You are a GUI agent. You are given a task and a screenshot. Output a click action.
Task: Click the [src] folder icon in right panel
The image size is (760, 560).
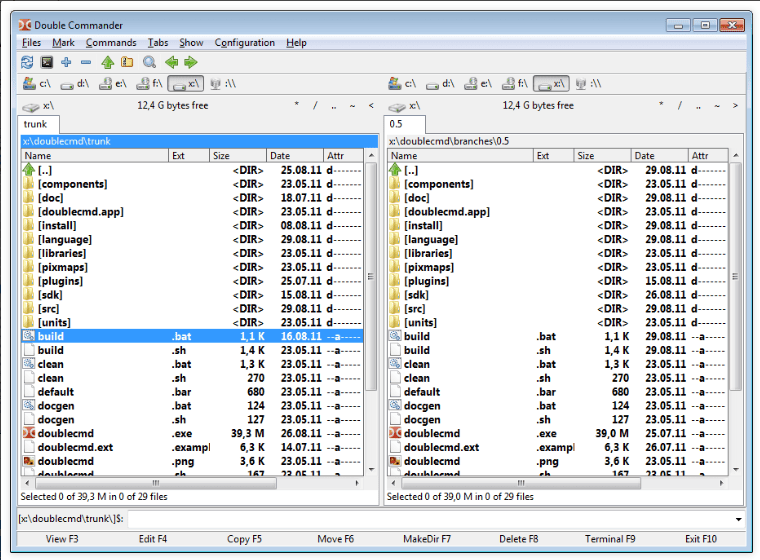396,309
